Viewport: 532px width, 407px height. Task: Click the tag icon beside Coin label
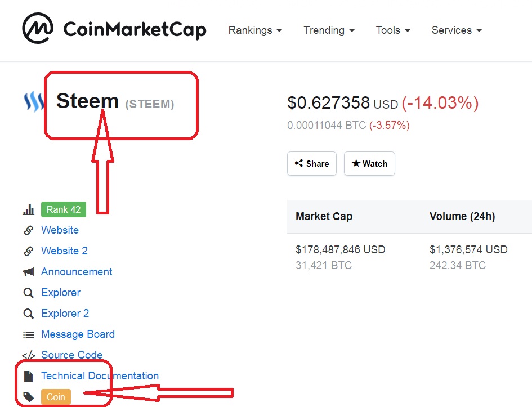coord(29,397)
